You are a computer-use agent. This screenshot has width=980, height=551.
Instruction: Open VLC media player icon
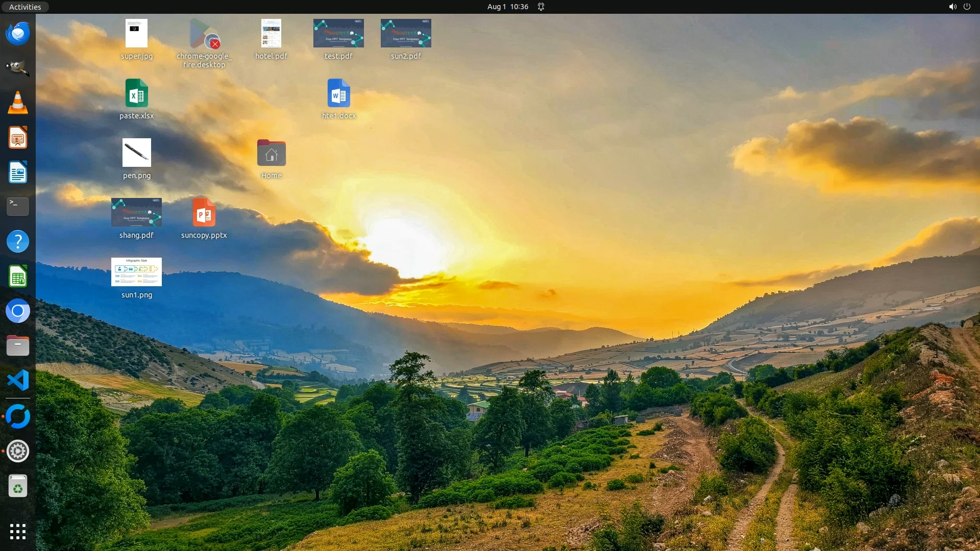(18, 103)
